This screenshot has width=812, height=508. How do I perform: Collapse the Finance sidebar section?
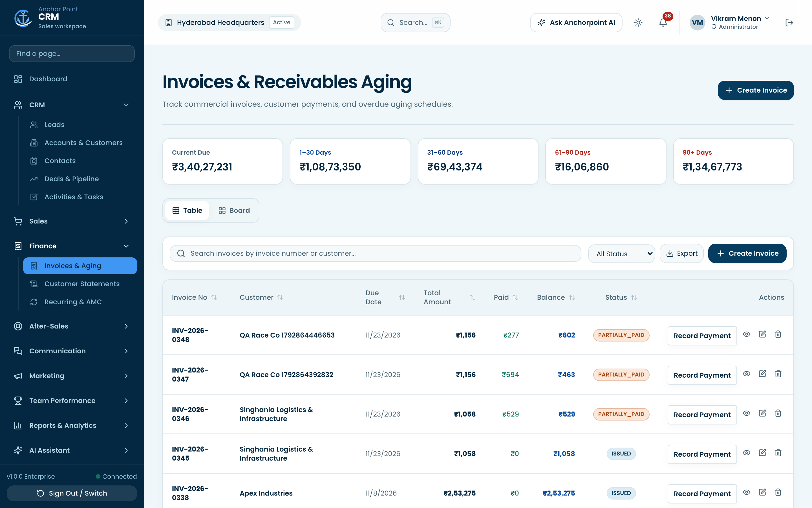coord(72,246)
